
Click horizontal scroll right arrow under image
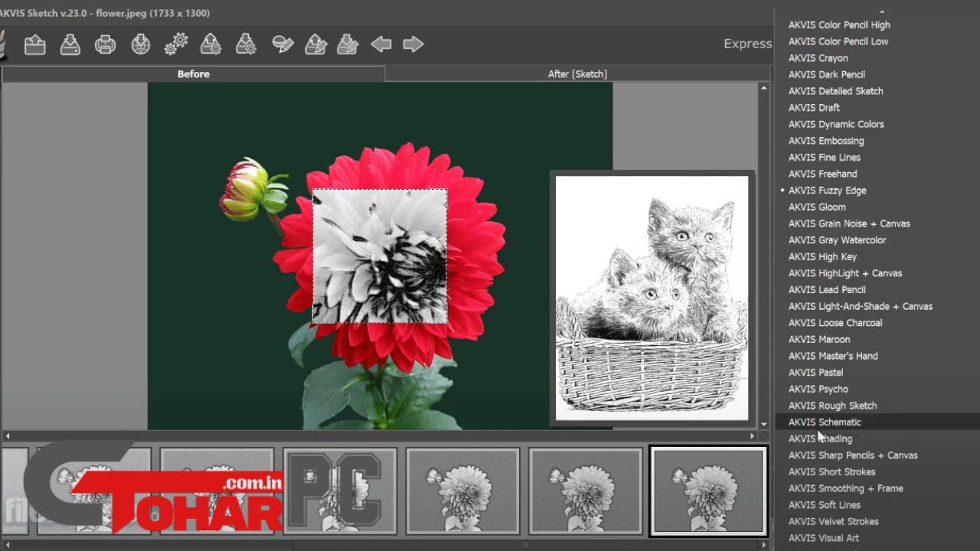tap(753, 436)
